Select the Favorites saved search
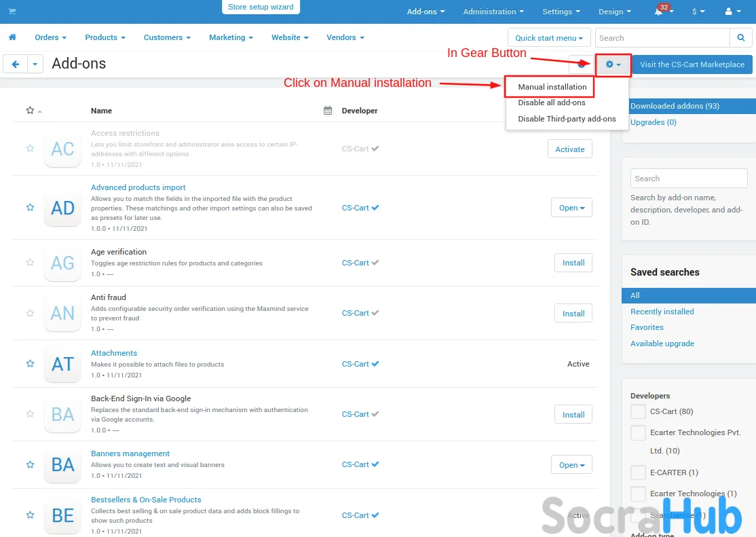 (x=647, y=327)
